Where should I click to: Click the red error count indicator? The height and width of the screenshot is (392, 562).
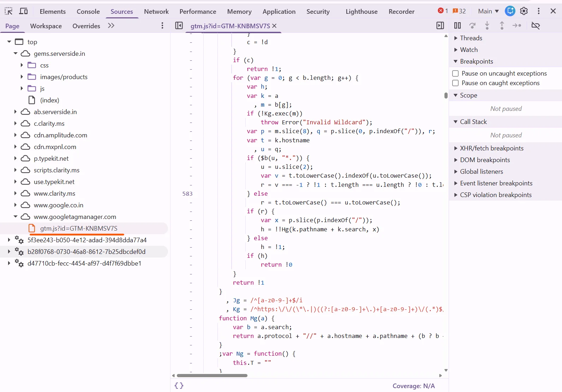(x=443, y=11)
